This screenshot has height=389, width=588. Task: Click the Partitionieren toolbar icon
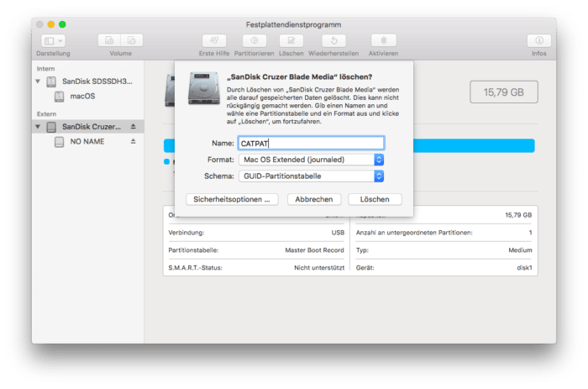coord(255,40)
